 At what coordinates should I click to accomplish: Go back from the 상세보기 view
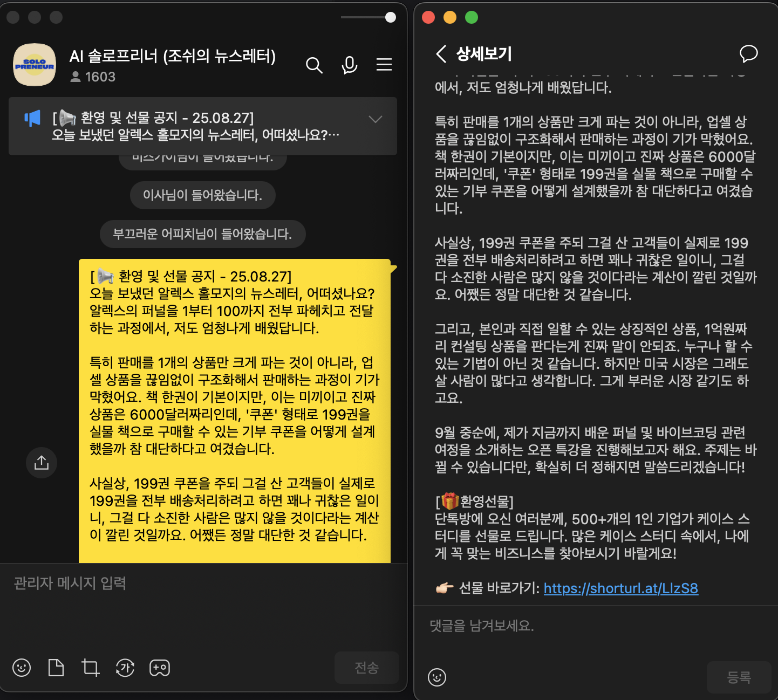tap(442, 54)
